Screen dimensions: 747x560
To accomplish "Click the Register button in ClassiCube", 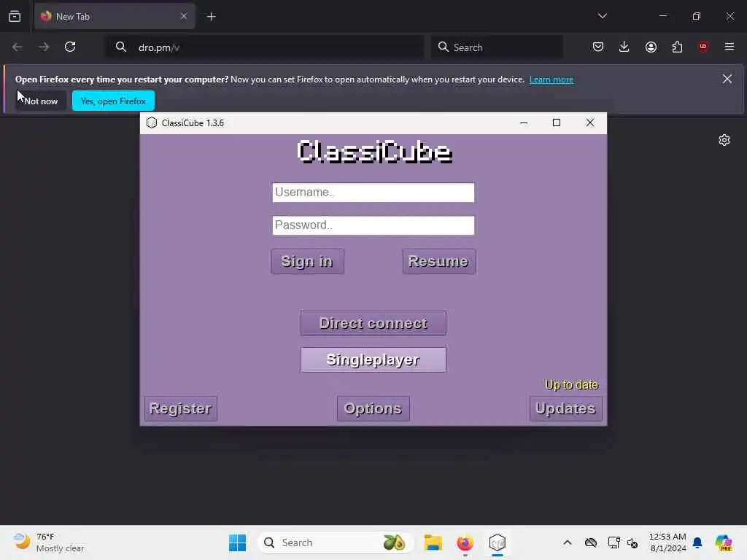I will coord(181,408).
